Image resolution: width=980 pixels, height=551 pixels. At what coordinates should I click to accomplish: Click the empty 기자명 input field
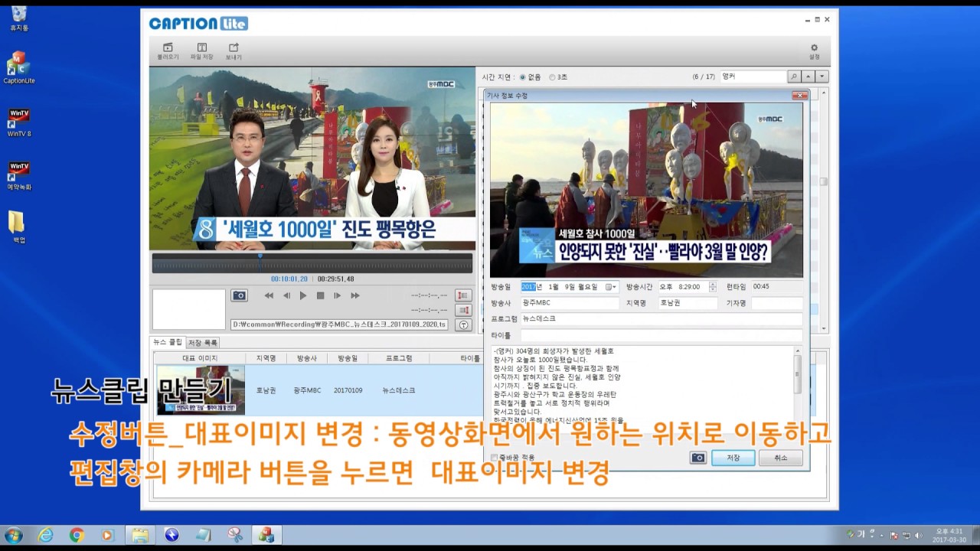tap(777, 303)
